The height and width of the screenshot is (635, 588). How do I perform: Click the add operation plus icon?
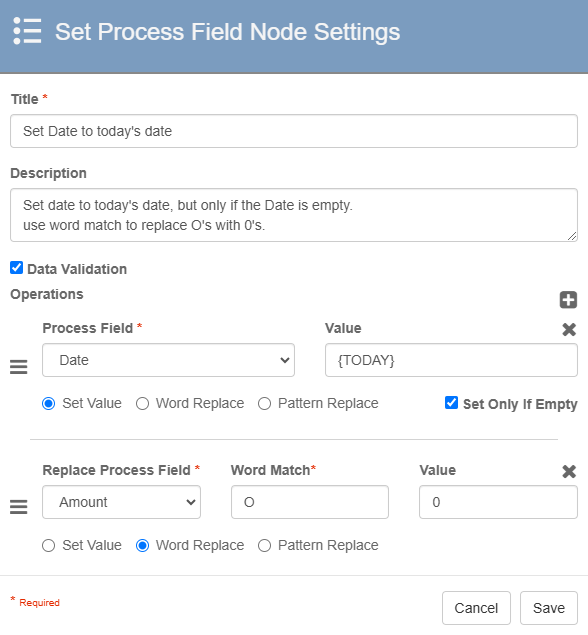[568, 300]
